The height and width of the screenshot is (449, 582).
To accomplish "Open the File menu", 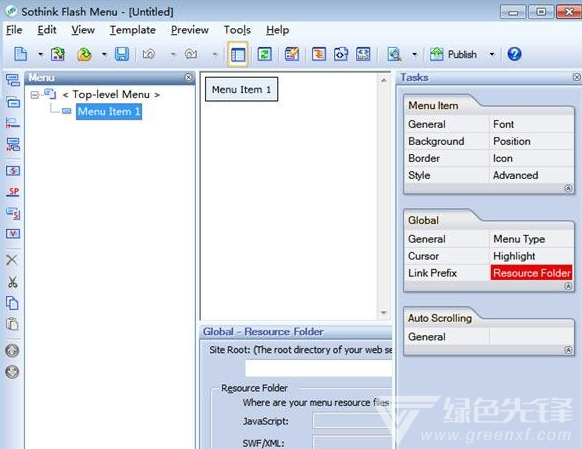I will [x=14, y=30].
